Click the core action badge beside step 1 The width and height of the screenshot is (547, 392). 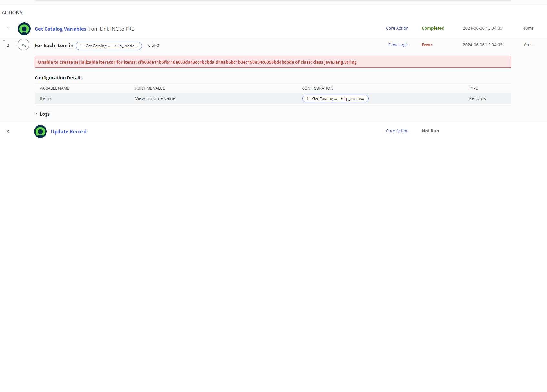[397, 28]
